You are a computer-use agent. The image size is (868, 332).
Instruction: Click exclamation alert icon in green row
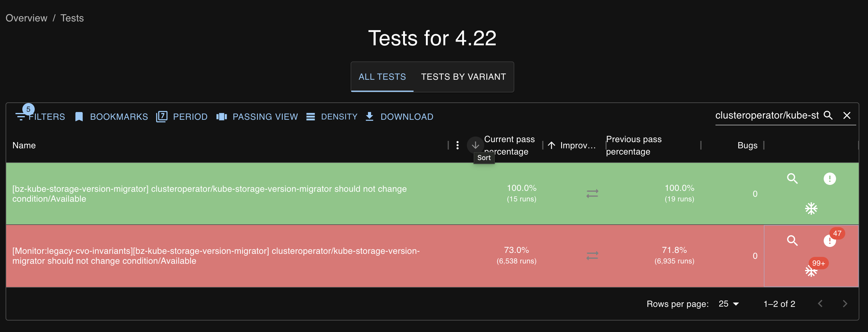[830, 178]
